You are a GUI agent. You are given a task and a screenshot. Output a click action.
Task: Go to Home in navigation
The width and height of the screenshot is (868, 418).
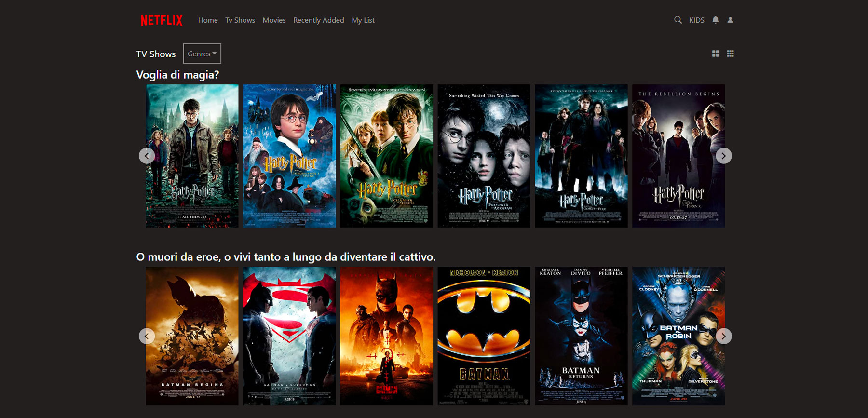pos(208,20)
